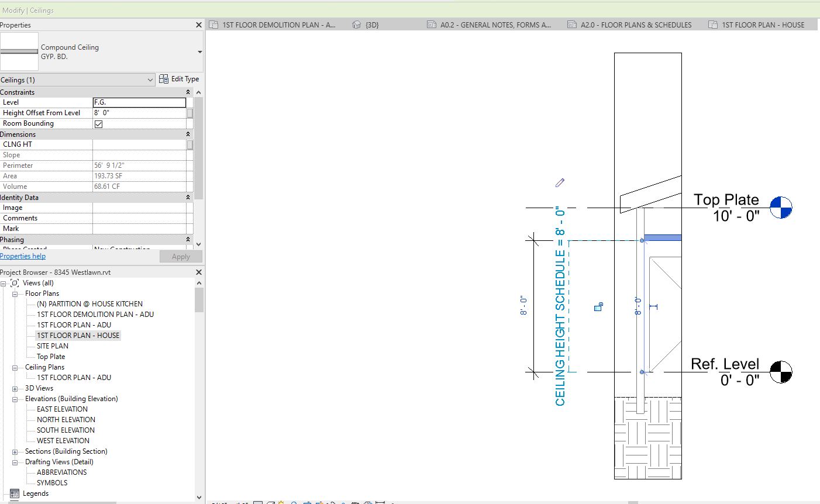Click the pencil edit icon near dimension

tap(560, 183)
